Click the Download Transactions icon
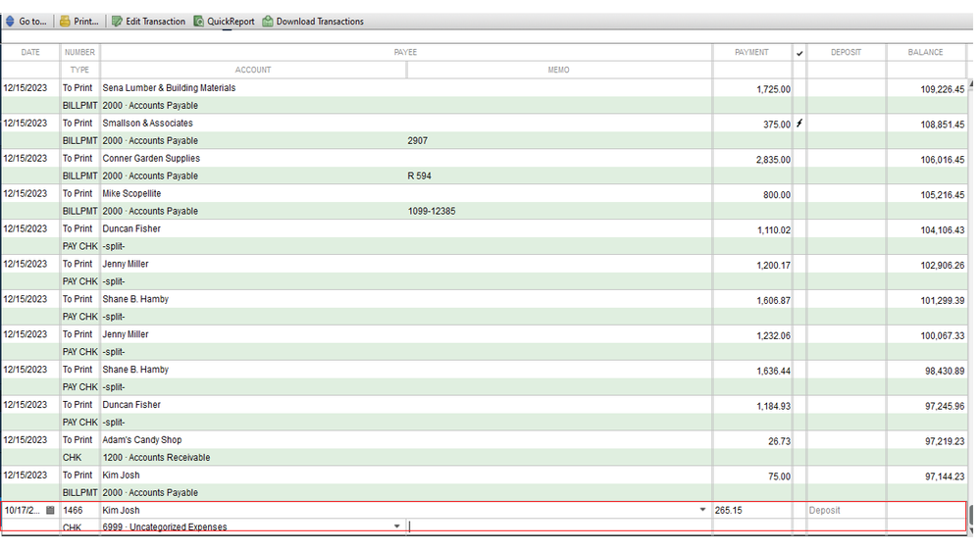 pos(268,22)
